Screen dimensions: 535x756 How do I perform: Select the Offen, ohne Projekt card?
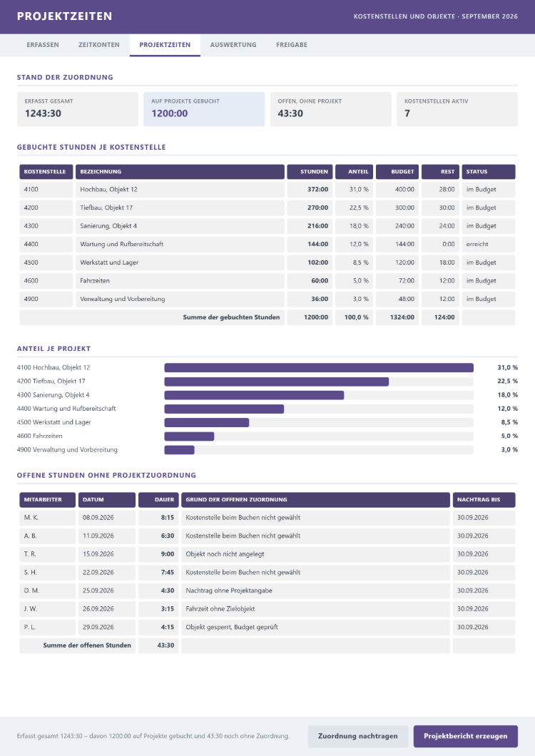(x=330, y=109)
